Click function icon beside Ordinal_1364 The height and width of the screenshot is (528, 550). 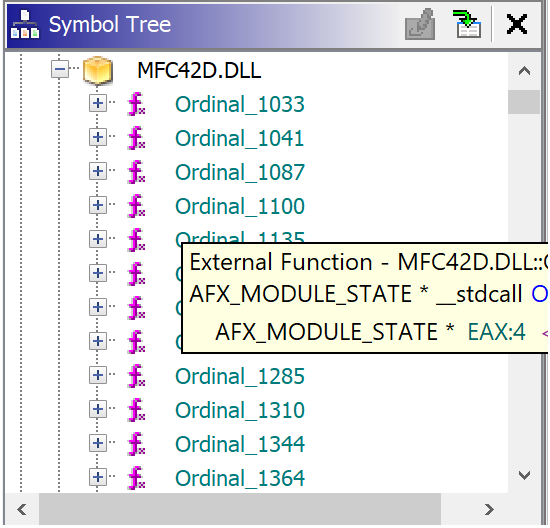click(x=136, y=479)
